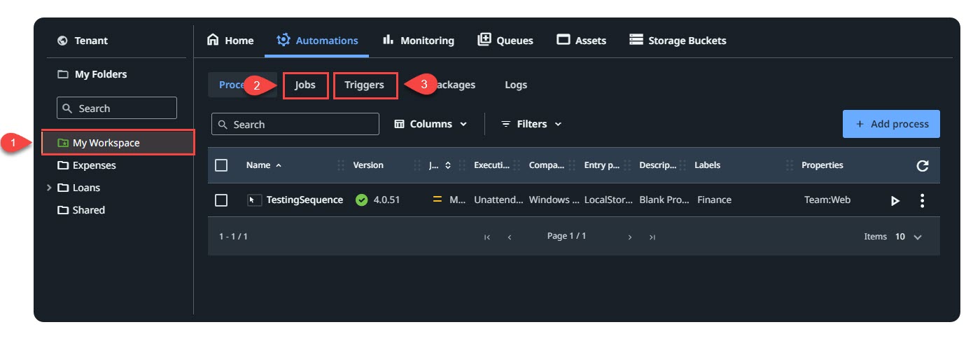Go to the last page
This screenshot has width=980, height=341.
click(652, 237)
